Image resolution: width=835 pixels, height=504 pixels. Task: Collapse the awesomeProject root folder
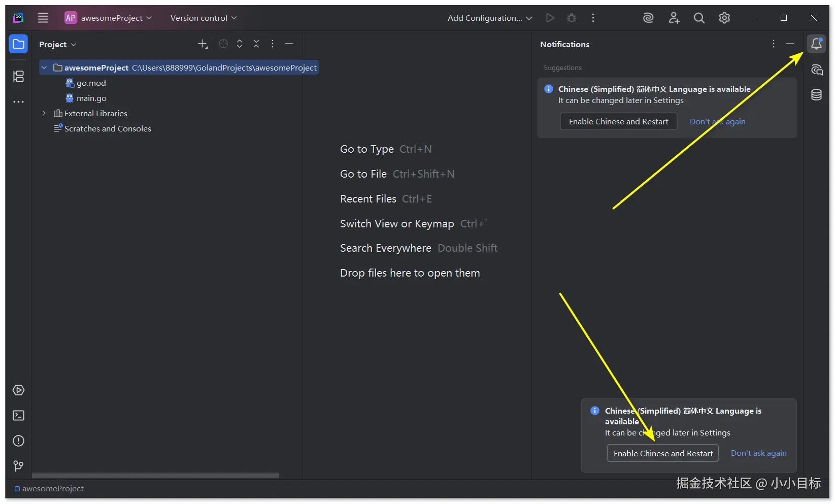click(x=44, y=68)
